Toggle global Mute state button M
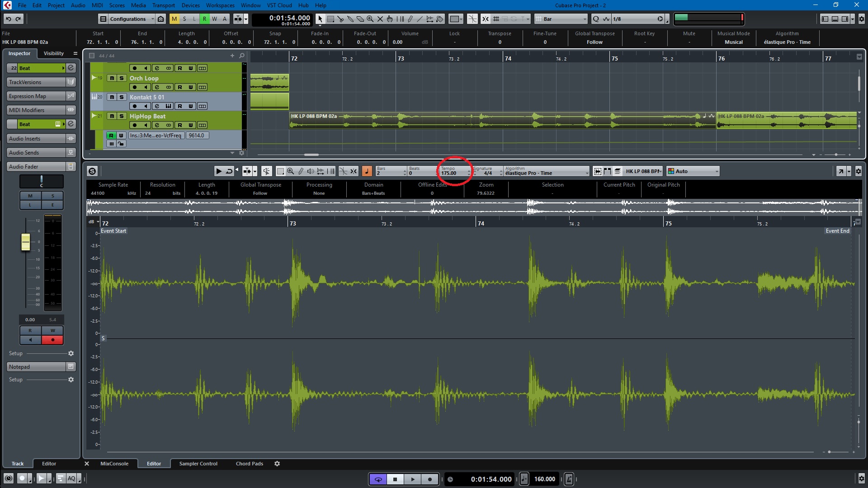 point(174,19)
